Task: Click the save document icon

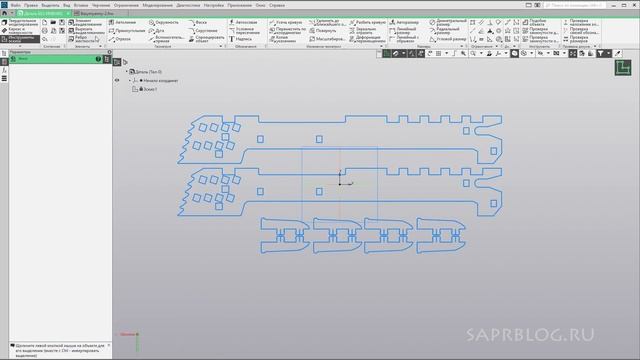Action: coord(62,22)
